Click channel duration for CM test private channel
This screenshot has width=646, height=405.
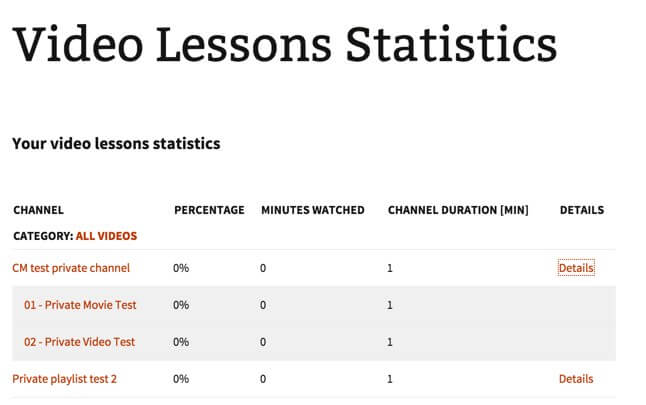coord(390,268)
